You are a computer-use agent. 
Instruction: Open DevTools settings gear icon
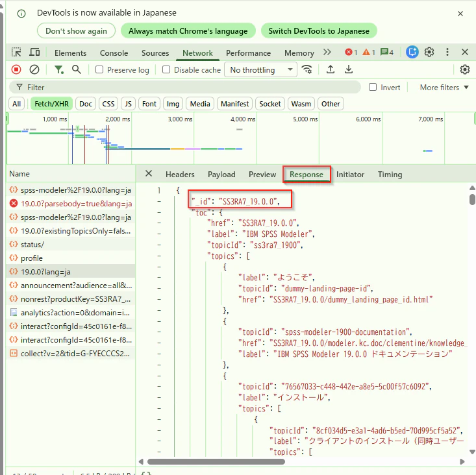(429, 52)
